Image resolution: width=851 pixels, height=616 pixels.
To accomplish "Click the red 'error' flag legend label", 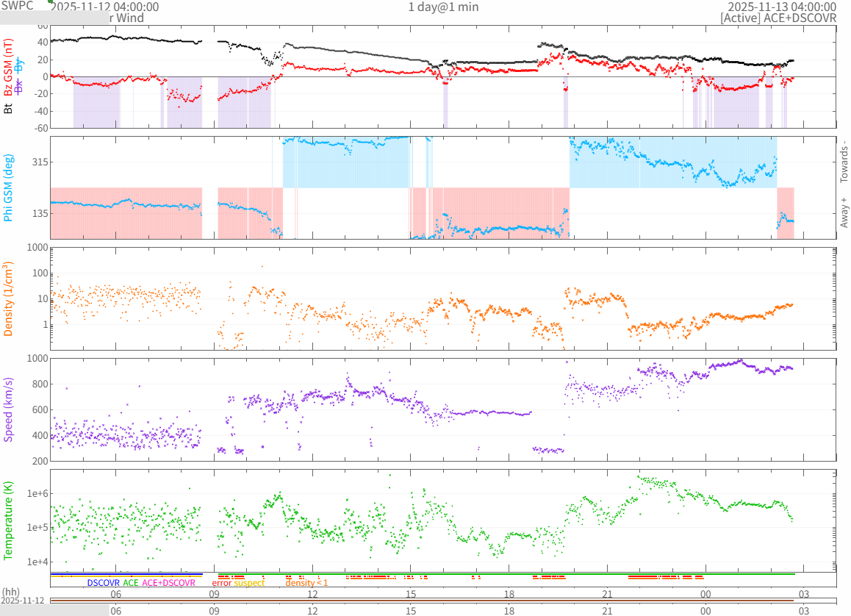I will [x=221, y=583].
